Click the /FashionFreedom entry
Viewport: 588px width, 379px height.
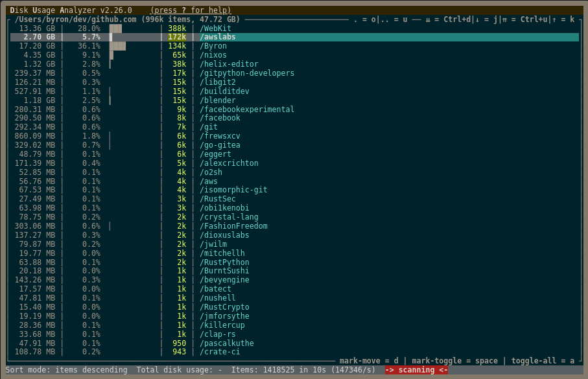294,225
